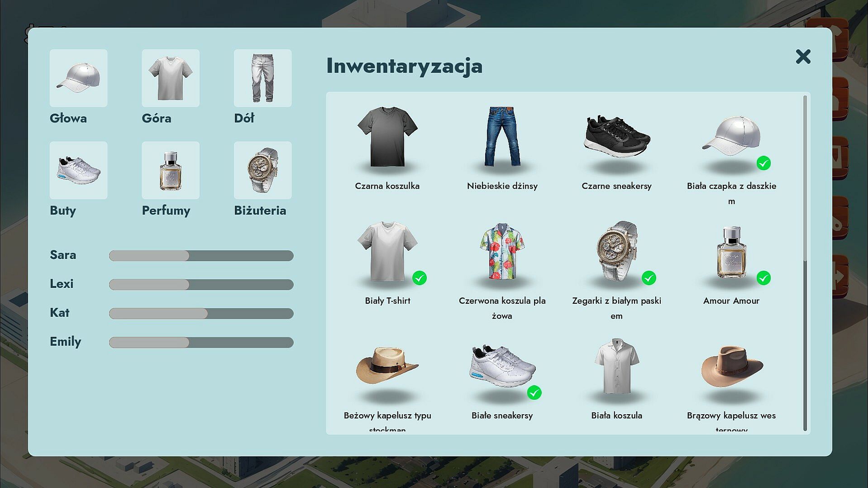Open the Dół pants equipment slot
This screenshot has width=868, height=488.
(x=262, y=78)
